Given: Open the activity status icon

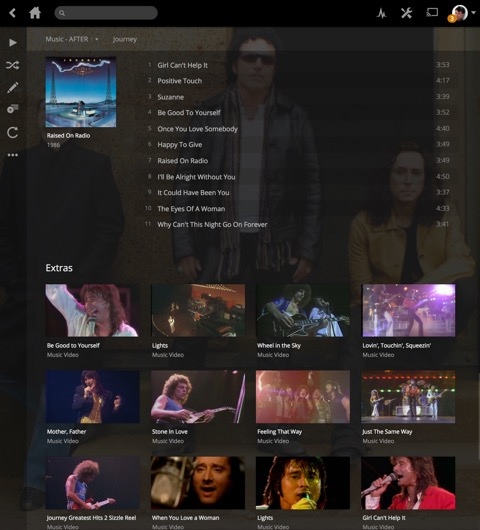Looking at the screenshot, I should (x=381, y=13).
